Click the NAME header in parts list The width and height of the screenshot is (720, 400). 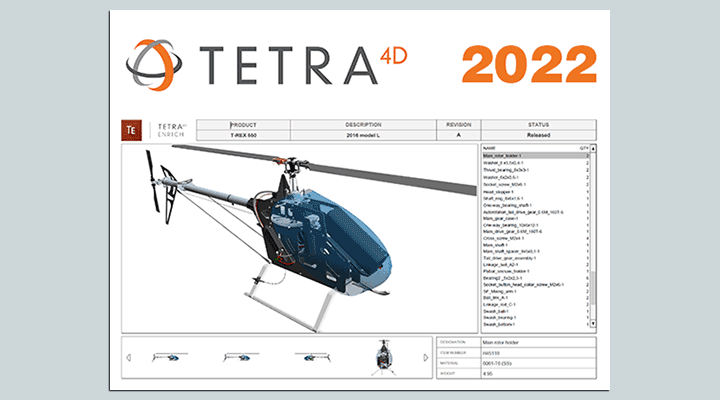tap(489, 148)
